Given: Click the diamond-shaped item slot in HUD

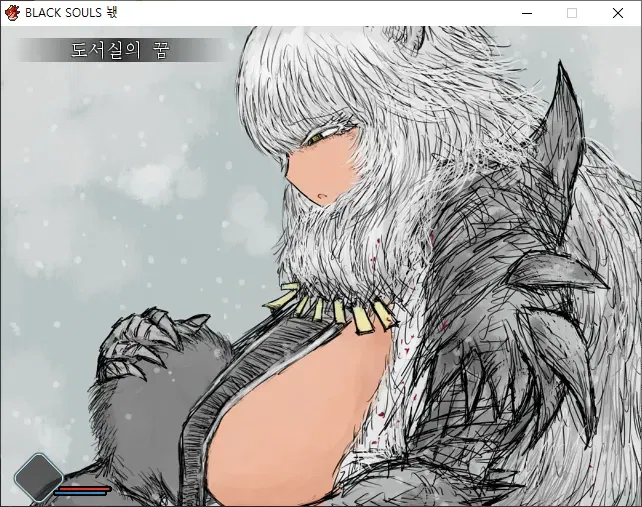Looking at the screenshot, I should point(38,477).
